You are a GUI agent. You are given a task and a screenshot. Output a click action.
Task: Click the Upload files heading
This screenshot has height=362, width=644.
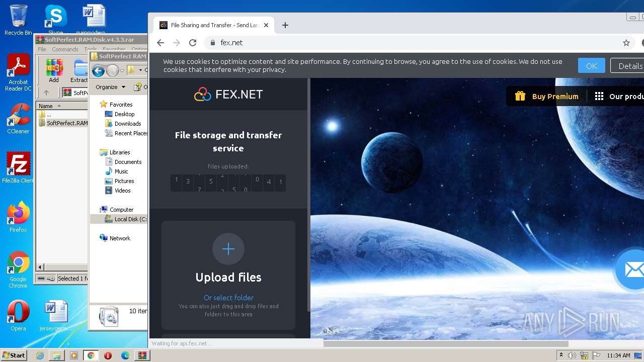(228, 278)
